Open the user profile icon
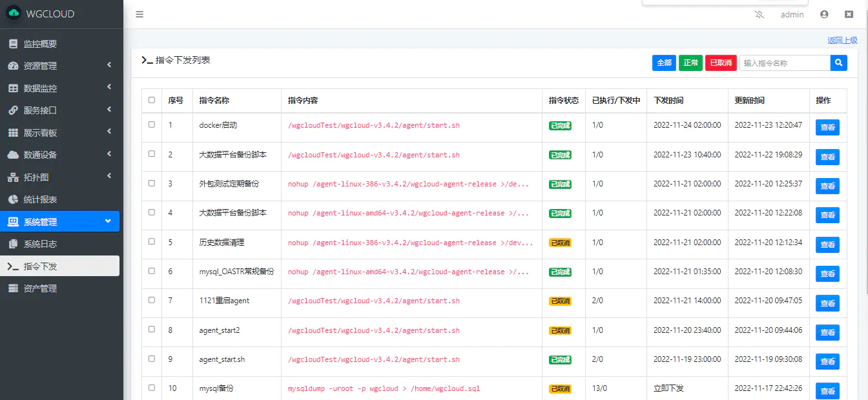Viewport: 868px width, 400px height. 824,14
